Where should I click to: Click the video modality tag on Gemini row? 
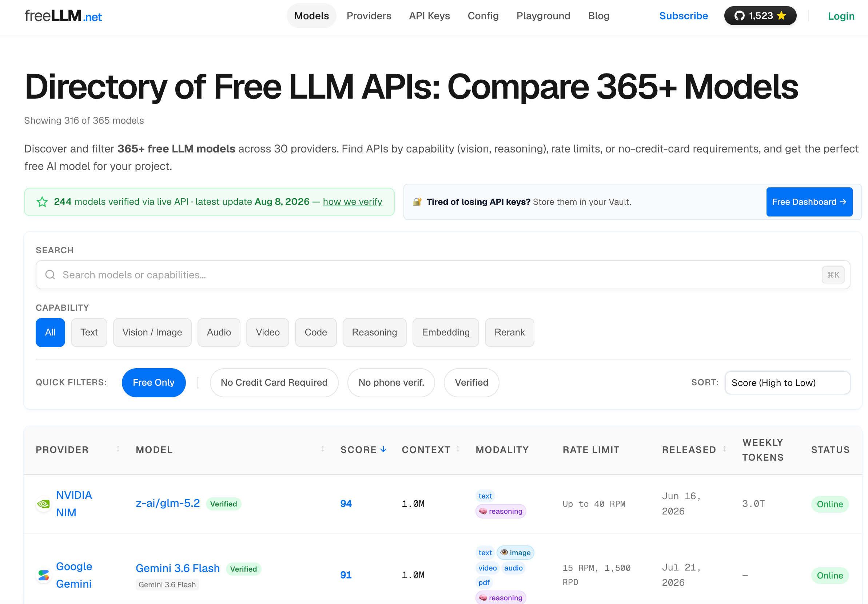(487, 568)
